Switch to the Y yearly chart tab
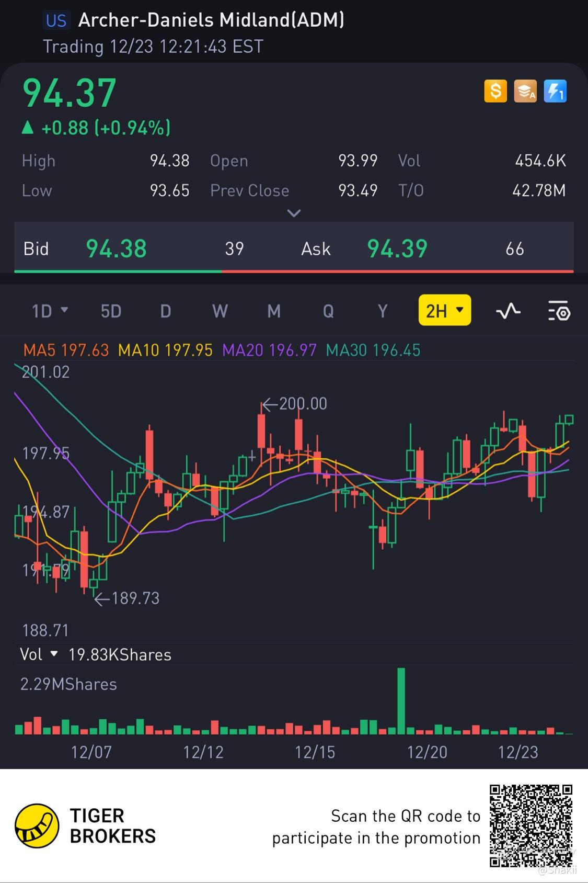Image resolution: width=588 pixels, height=883 pixels. pyautogui.click(x=383, y=311)
